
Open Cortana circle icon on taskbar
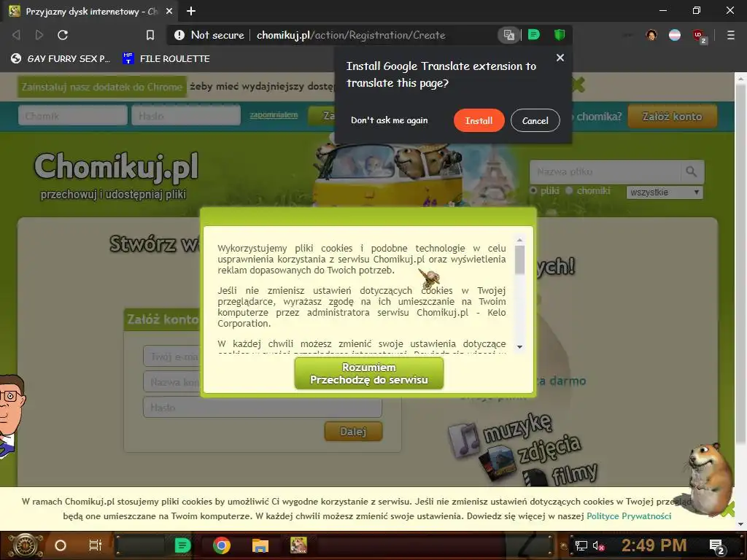(61, 545)
